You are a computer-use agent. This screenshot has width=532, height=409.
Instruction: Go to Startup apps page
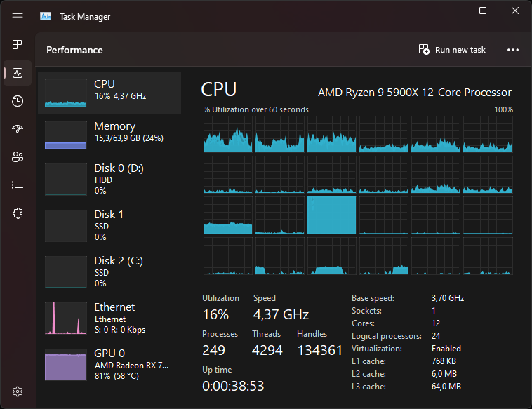(18, 129)
